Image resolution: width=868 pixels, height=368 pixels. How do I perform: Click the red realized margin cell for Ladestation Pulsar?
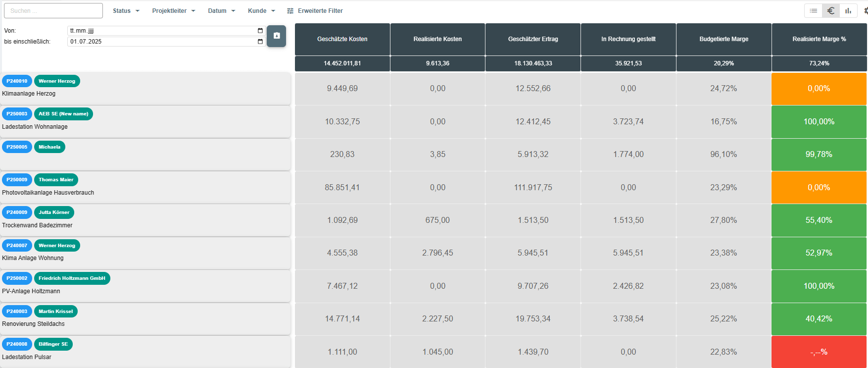tap(819, 352)
